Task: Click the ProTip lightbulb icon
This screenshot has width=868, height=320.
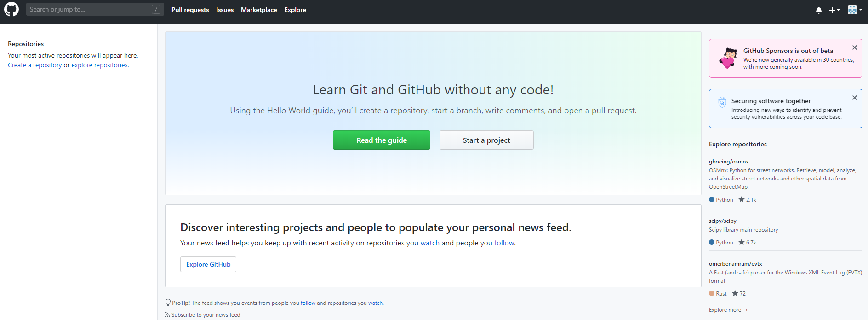Action: point(168,303)
